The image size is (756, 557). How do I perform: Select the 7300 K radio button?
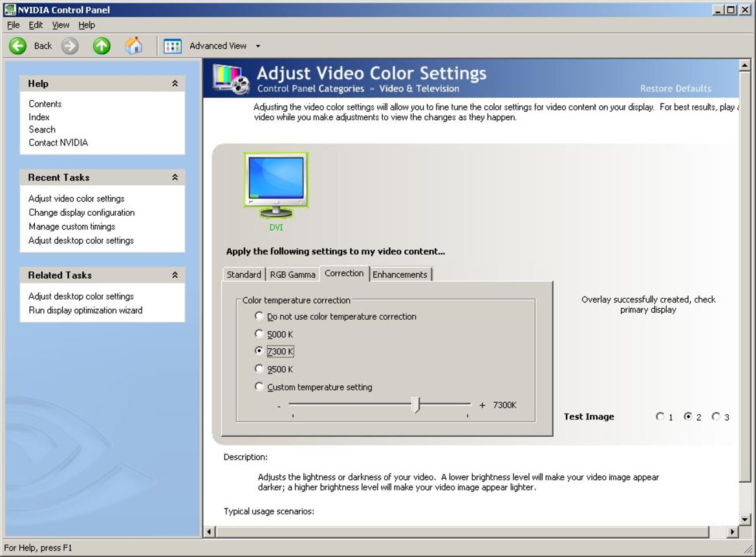(x=259, y=351)
